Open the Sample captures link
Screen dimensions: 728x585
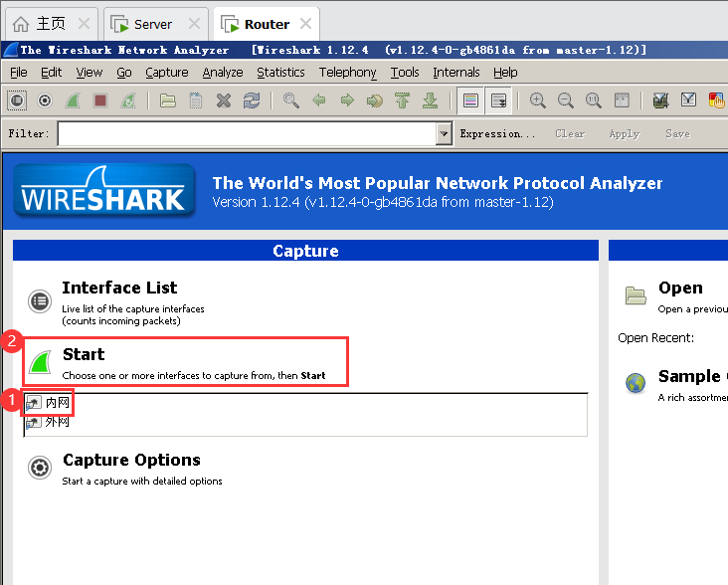[689, 376]
